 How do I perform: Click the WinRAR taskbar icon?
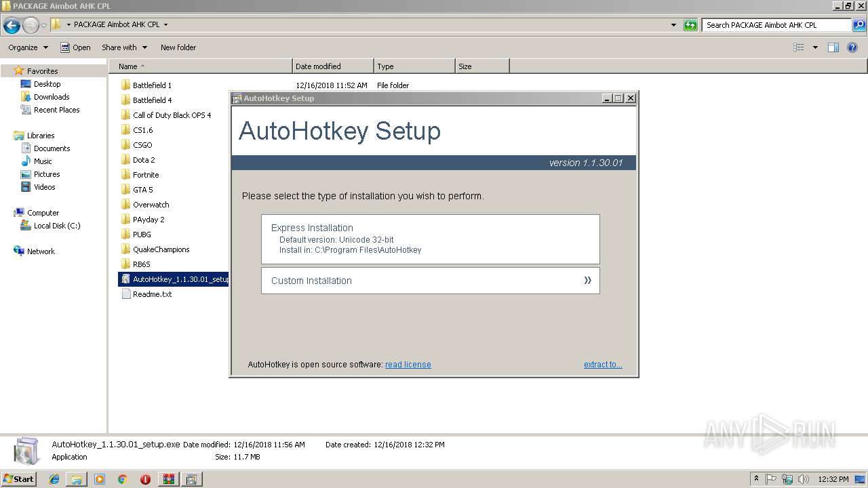168,479
